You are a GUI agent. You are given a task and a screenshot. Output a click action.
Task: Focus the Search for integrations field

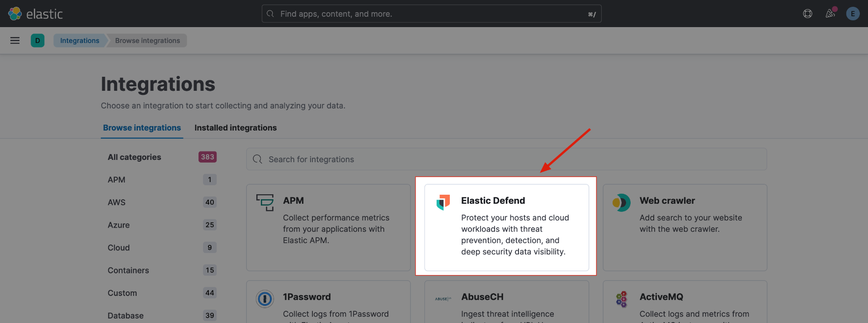506,159
